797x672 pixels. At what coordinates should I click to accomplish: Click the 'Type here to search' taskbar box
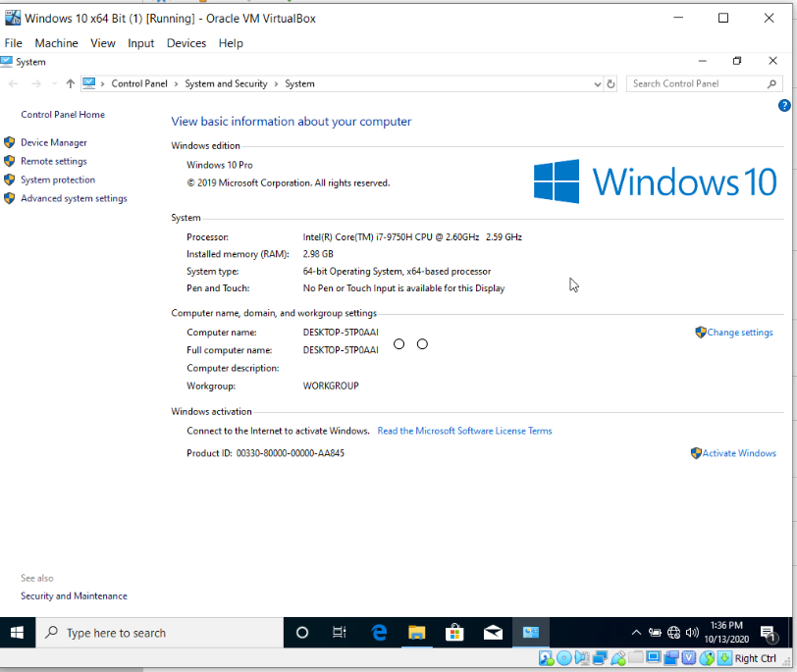click(159, 633)
